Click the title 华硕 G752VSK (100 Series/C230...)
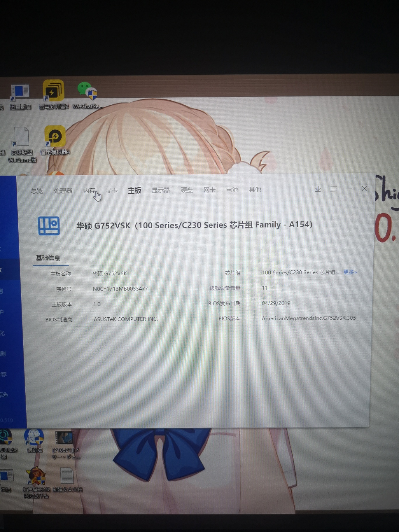The width and height of the screenshot is (399, 532). [x=194, y=225]
